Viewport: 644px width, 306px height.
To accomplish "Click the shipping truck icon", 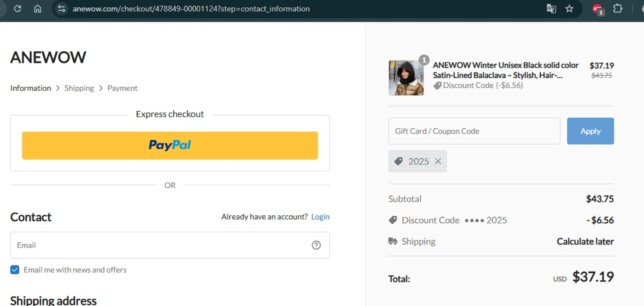I will click(x=393, y=241).
